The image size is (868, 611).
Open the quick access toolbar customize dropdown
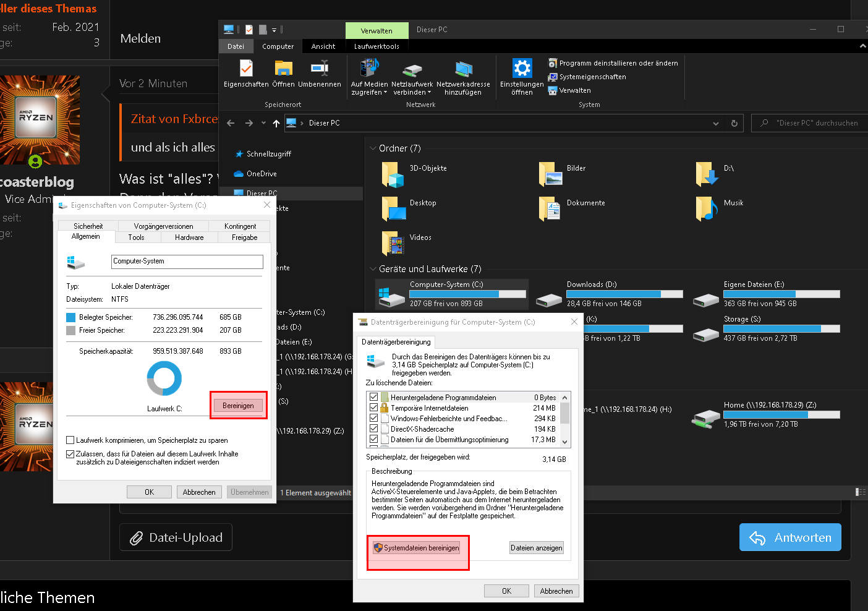[x=274, y=30]
